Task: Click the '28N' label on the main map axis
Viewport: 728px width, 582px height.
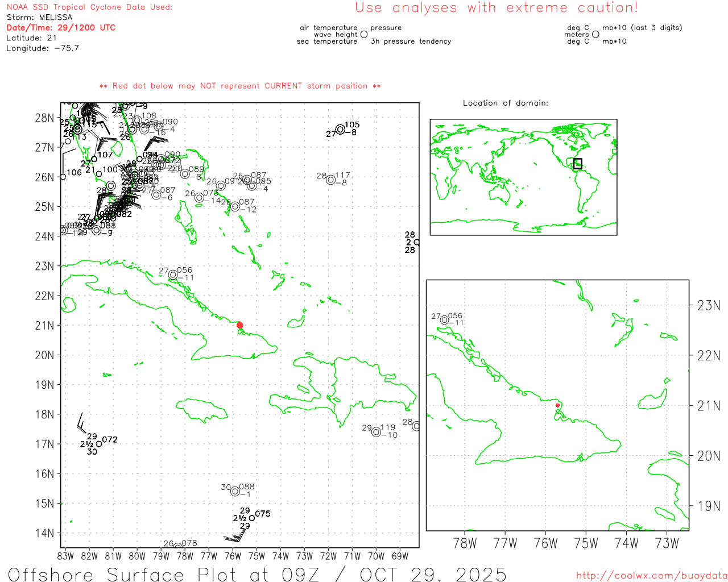Action: pyautogui.click(x=44, y=118)
